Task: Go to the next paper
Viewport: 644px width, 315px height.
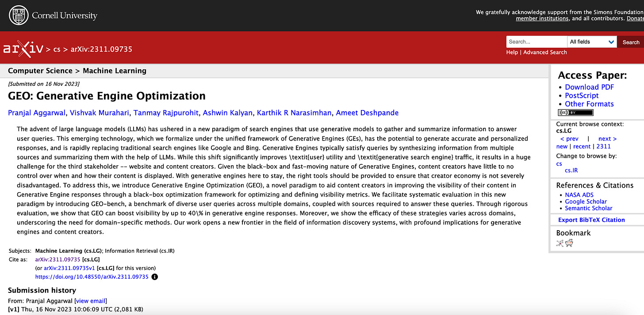Action: [x=607, y=139]
